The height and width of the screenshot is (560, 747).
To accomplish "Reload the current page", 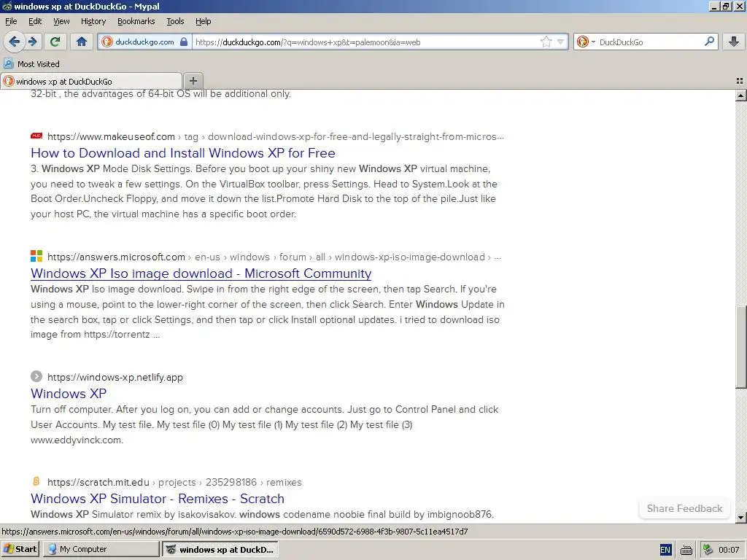I will 55,42.
